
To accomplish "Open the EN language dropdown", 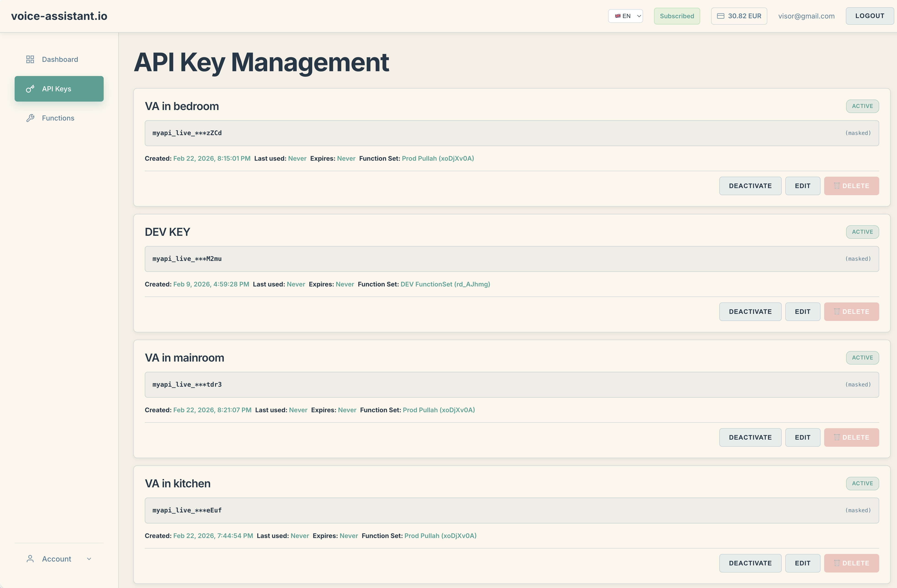I will 625,16.
